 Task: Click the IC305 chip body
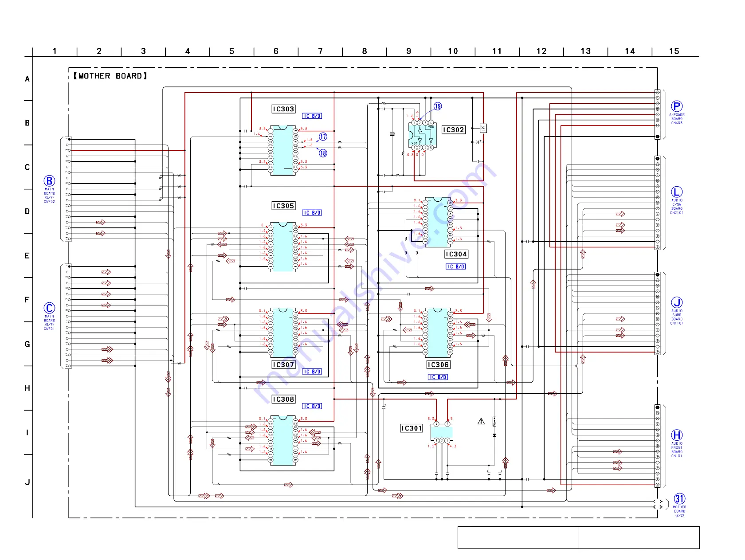coord(283,247)
